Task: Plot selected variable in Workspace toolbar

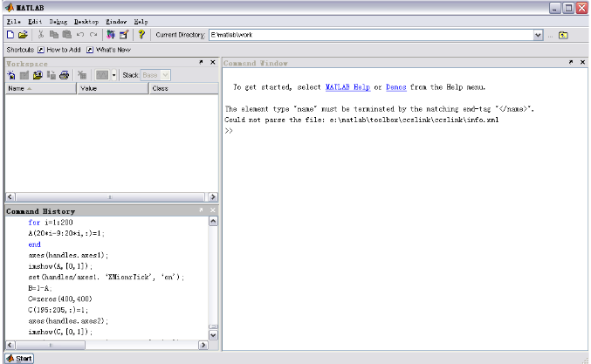Action: 102,75
